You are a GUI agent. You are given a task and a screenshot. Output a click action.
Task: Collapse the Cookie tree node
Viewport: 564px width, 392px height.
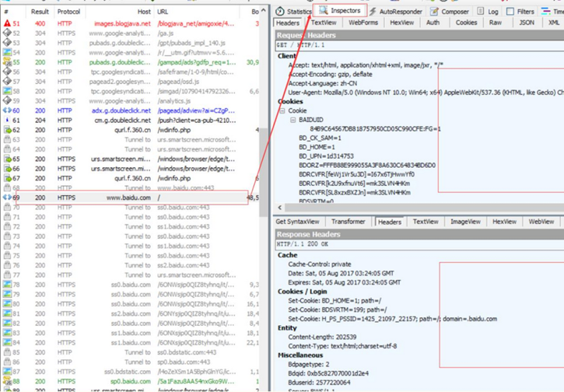pyautogui.click(x=282, y=111)
